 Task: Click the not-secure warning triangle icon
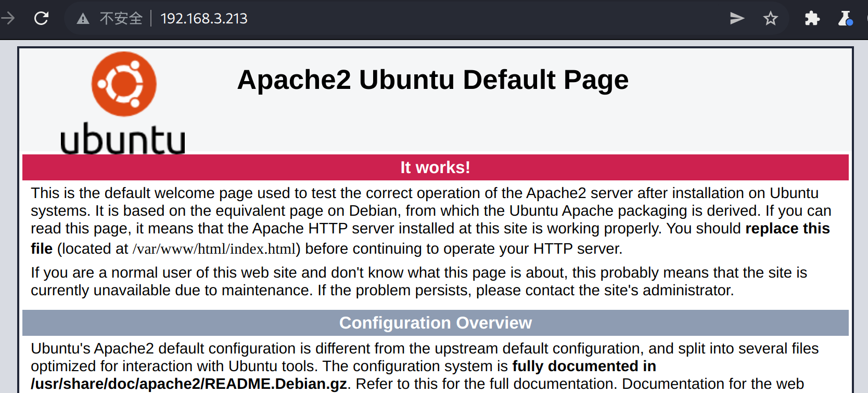pyautogui.click(x=83, y=19)
